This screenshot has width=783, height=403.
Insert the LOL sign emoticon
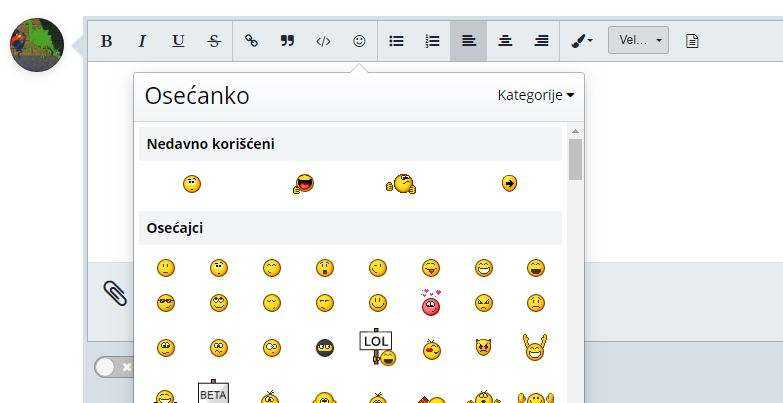(x=378, y=347)
